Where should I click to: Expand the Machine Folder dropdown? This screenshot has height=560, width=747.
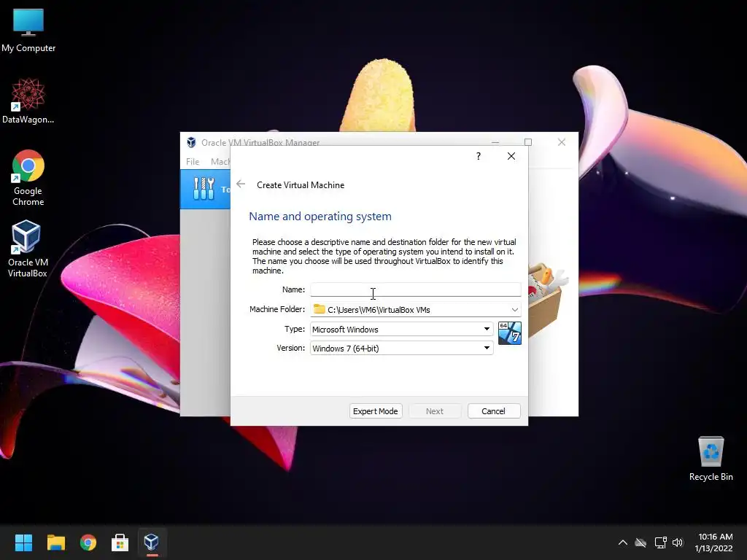[515, 309]
